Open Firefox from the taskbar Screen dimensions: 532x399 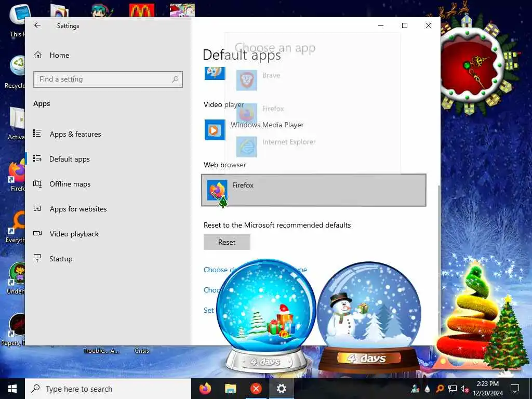tap(205, 389)
